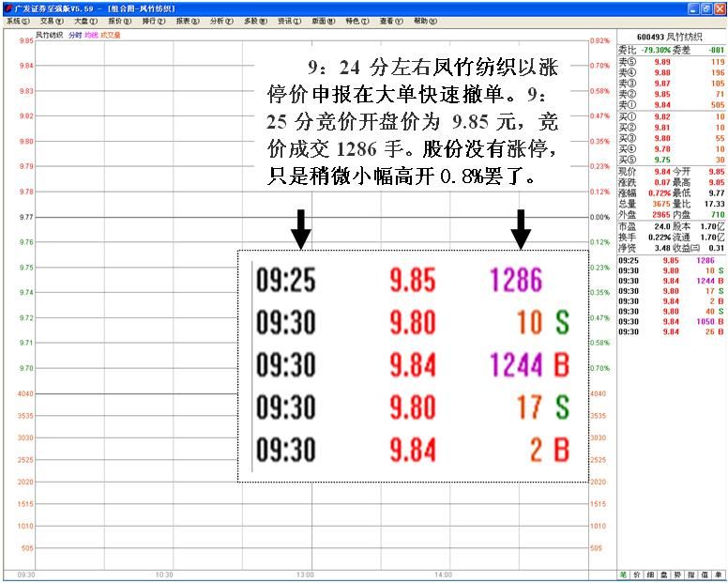Click 09:25 tick row volume 1286
The height and width of the screenshot is (583, 728).
coord(705,261)
